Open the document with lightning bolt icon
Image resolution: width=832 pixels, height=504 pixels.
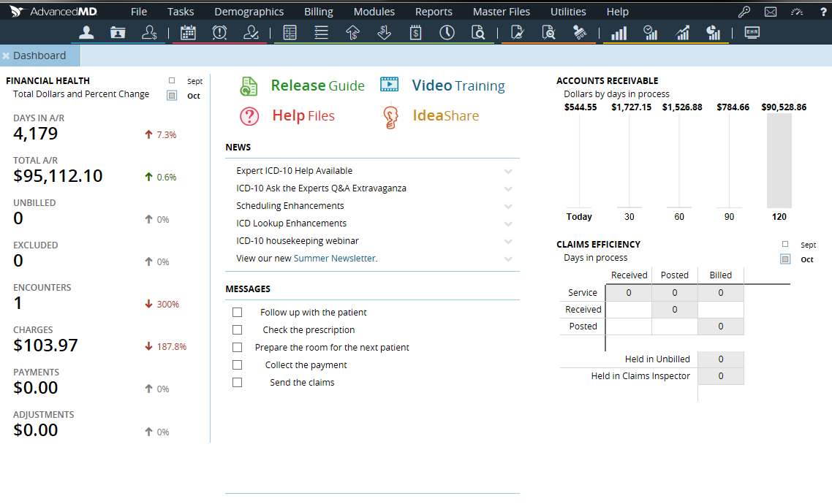(517, 33)
